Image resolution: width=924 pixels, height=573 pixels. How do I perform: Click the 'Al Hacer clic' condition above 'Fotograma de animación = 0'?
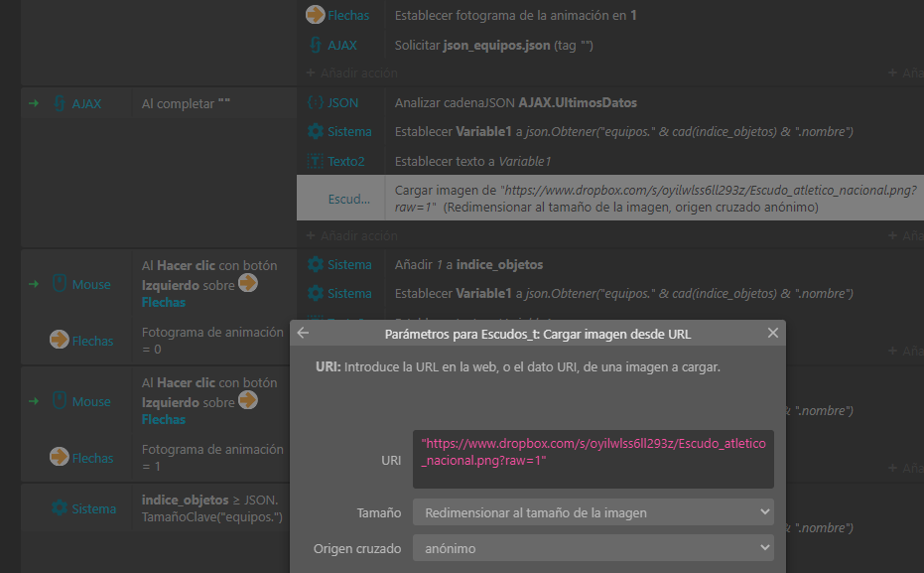[209, 284]
